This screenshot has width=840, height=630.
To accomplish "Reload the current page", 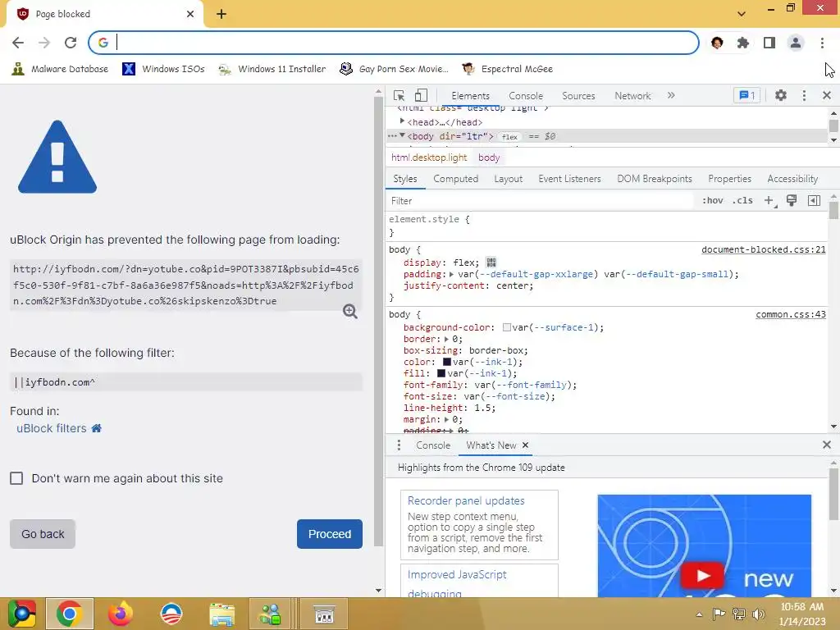I will (71, 43).
